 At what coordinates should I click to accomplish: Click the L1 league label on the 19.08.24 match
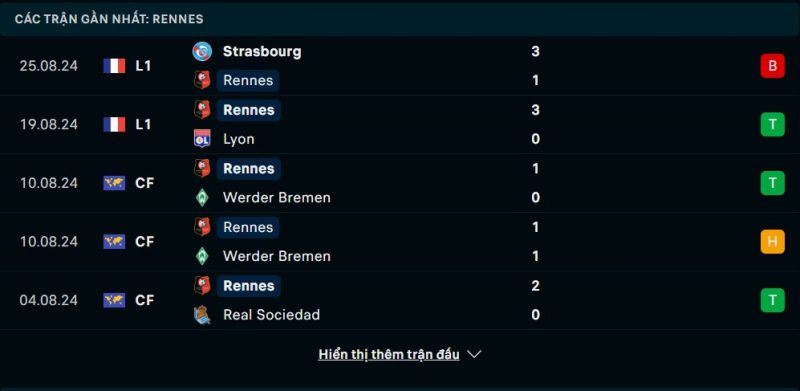[143, 125]
